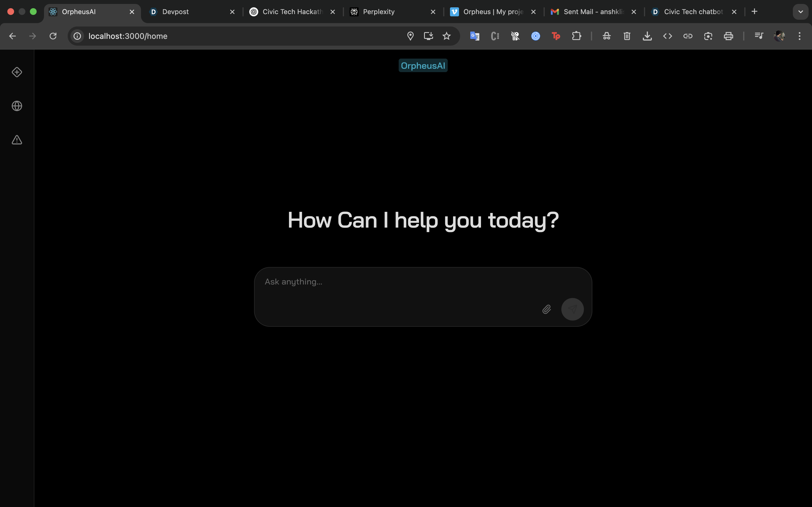Click the printer icon in browser toolbar

(x=728, y=36)
